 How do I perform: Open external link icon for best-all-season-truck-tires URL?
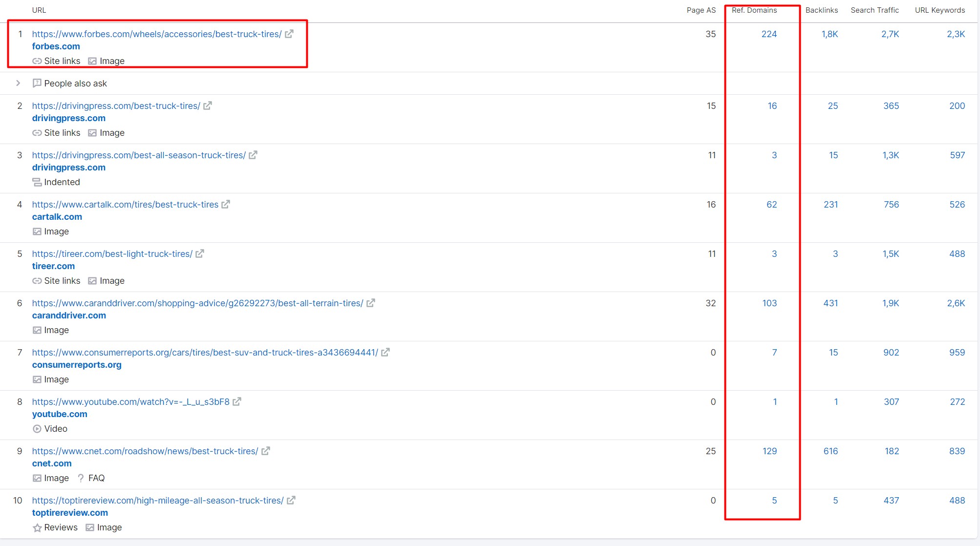point(253,155)
